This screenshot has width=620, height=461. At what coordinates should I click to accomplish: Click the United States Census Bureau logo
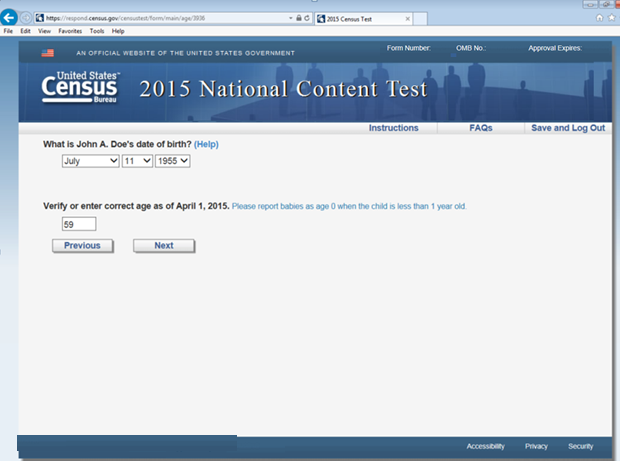81,87
